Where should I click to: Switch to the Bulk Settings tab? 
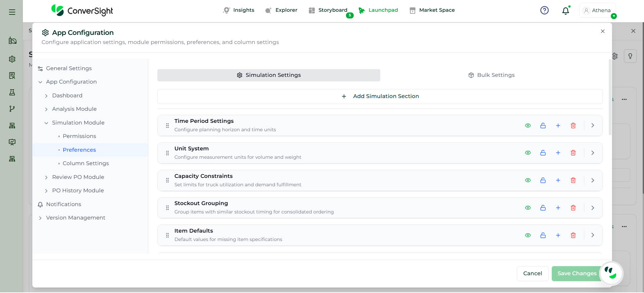(x=491, y=75)
